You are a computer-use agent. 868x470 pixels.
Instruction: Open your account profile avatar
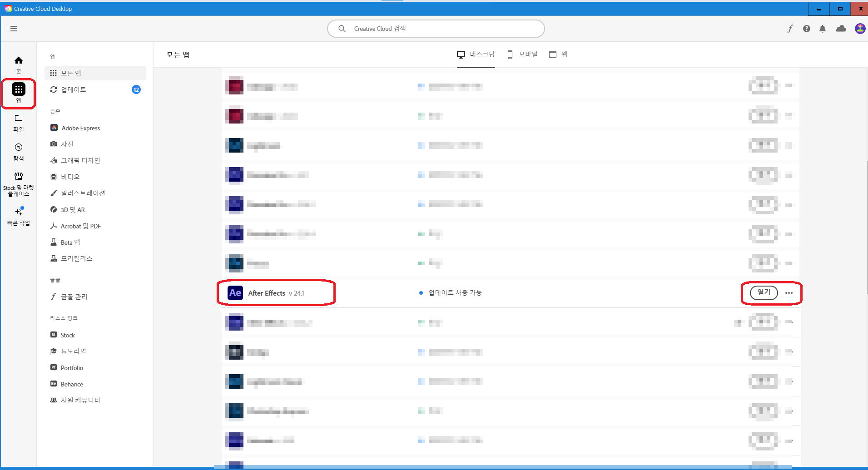859,28
